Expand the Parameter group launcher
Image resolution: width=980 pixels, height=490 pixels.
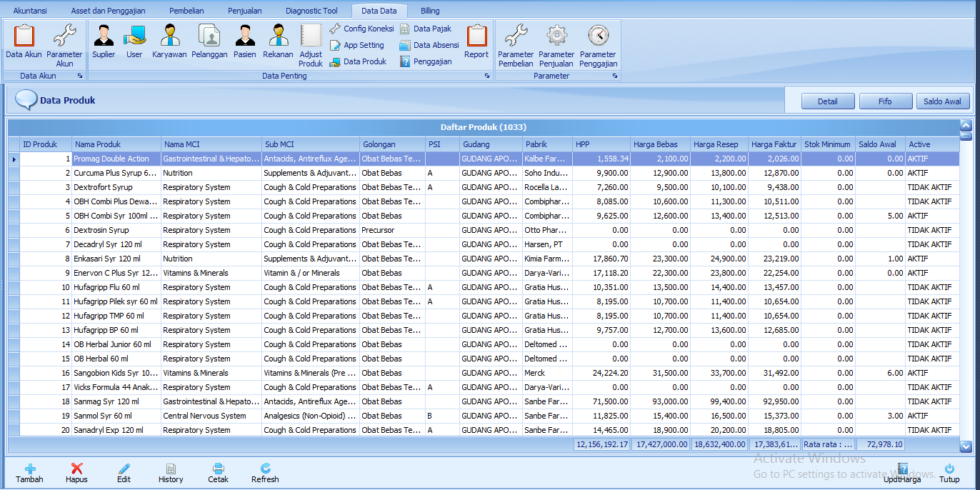tap(615, 76)
